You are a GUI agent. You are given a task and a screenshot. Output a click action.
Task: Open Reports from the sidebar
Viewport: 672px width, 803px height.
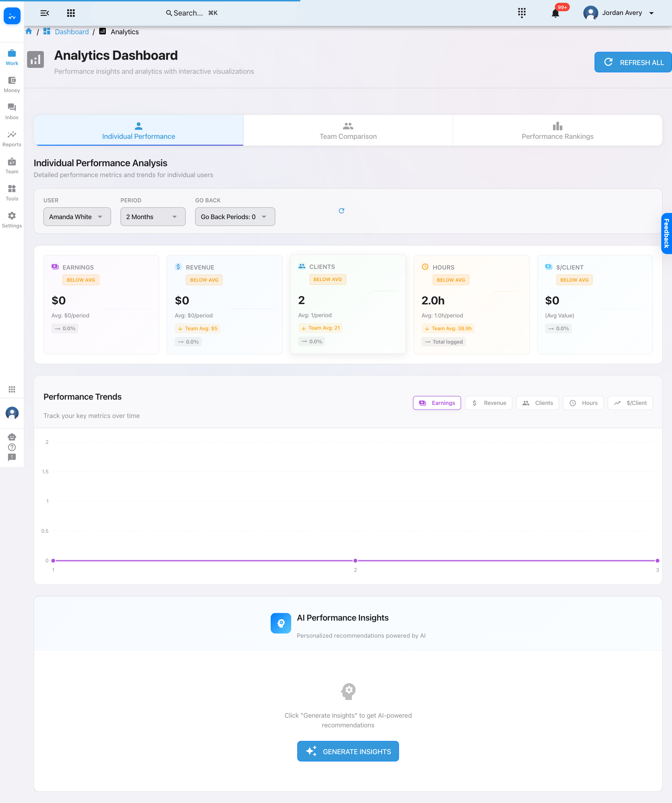(x=12, y=139)
